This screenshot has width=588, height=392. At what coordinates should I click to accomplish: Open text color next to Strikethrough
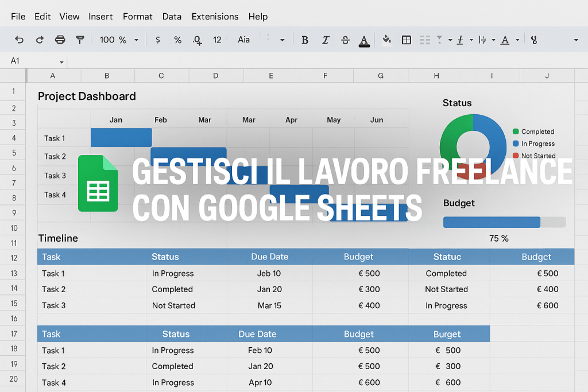tap(363, 41)
